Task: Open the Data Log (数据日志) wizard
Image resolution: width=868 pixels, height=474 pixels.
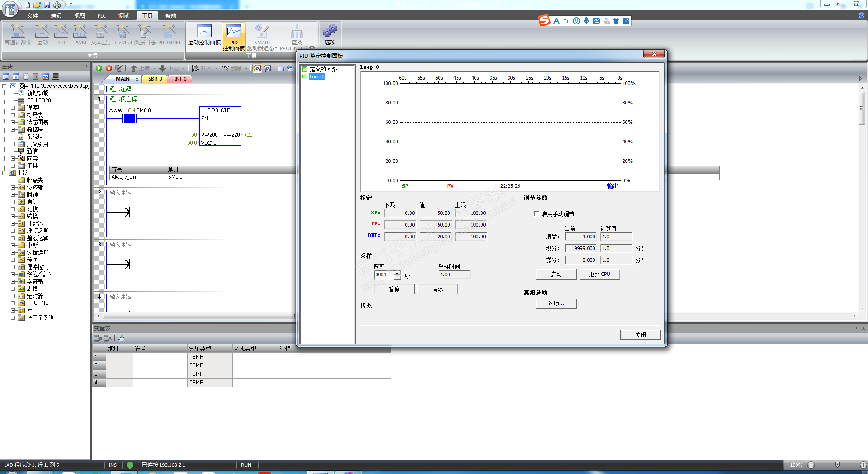Action: [145, 34]
